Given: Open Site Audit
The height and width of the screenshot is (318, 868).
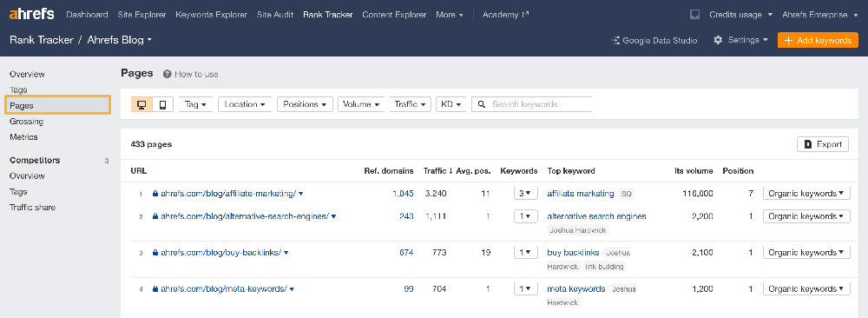Looking at the screenshot, I should click(x=275, y=15).
